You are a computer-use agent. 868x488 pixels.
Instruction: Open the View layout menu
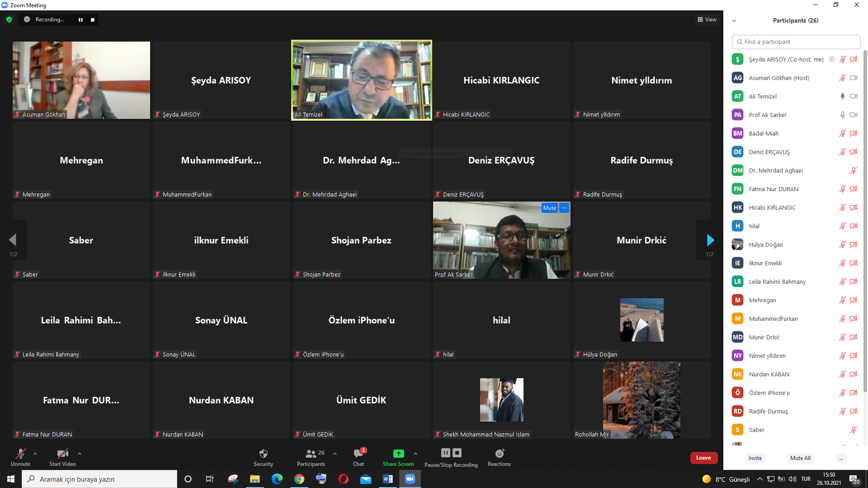click(707, 19)
